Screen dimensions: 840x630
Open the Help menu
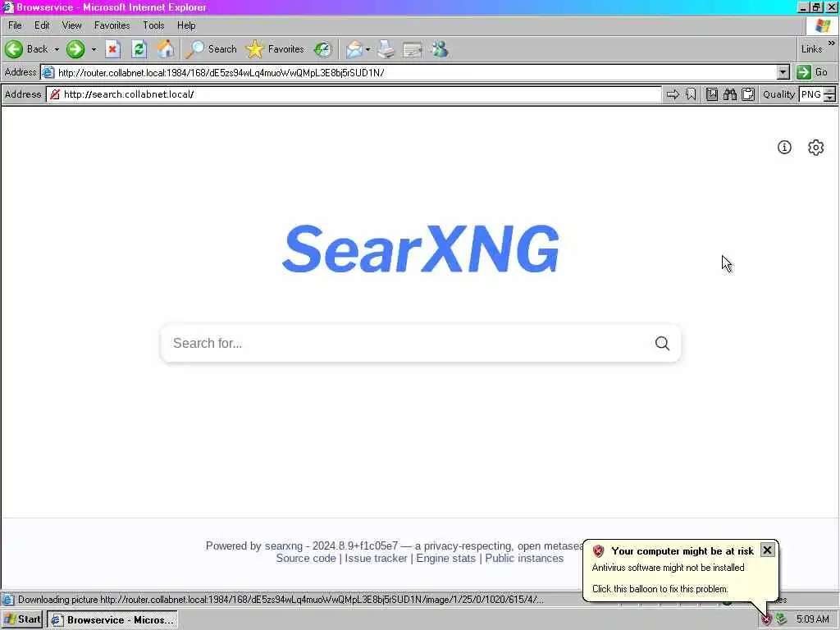(x=186, y=25)
